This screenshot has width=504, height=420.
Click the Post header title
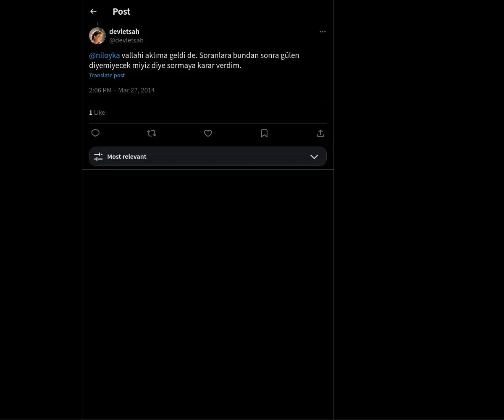pos(121,11)
